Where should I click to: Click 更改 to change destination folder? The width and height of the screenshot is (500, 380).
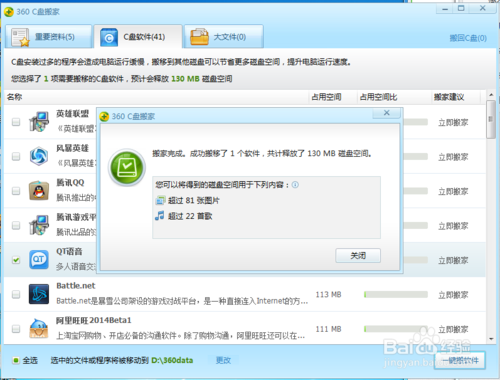click(x=223, y=360)
